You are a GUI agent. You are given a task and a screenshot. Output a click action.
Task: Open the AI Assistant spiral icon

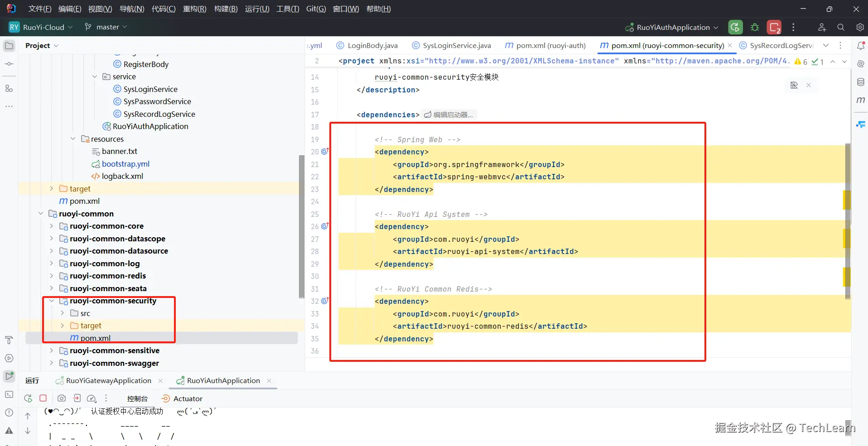[x=861, y=64]
